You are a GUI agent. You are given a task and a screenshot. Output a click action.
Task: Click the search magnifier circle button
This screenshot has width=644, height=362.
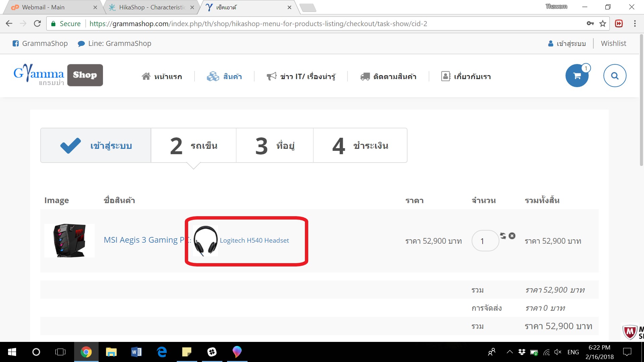[614, 76]
